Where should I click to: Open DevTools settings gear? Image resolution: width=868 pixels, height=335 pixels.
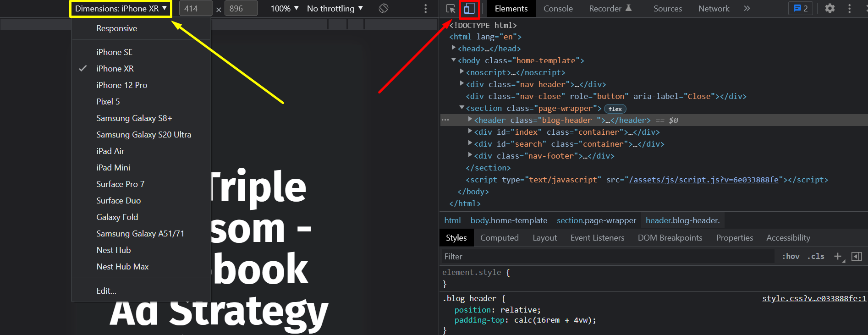coord(830,8)
